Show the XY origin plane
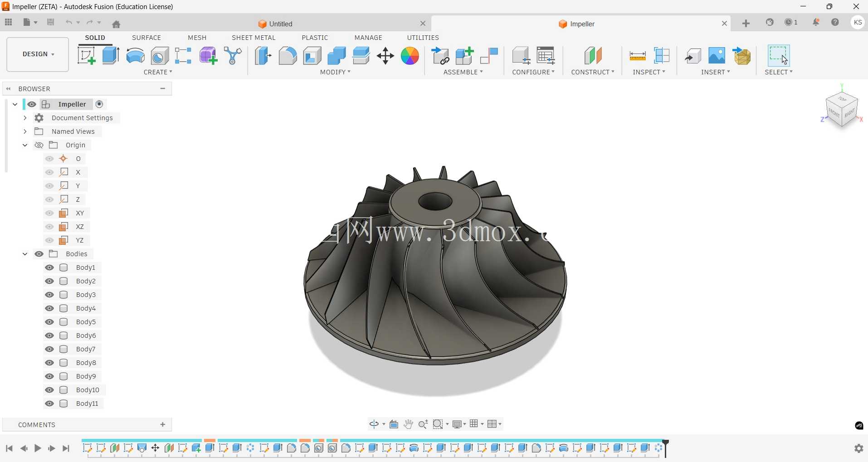Viewport: 868px width, 462px height. coord(49,213)
